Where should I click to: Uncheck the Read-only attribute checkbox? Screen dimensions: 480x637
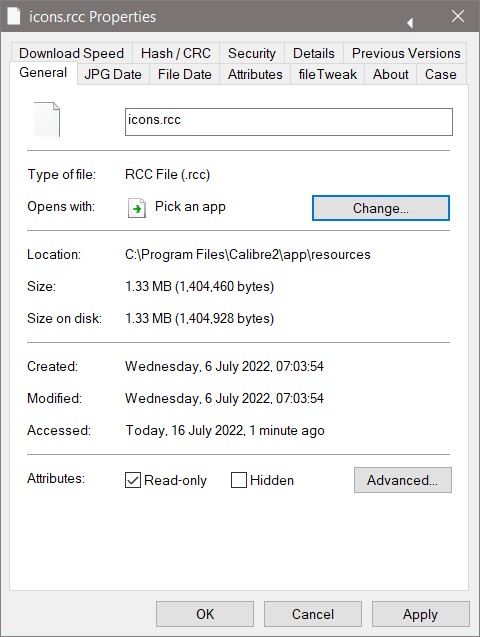pos(133,480)
